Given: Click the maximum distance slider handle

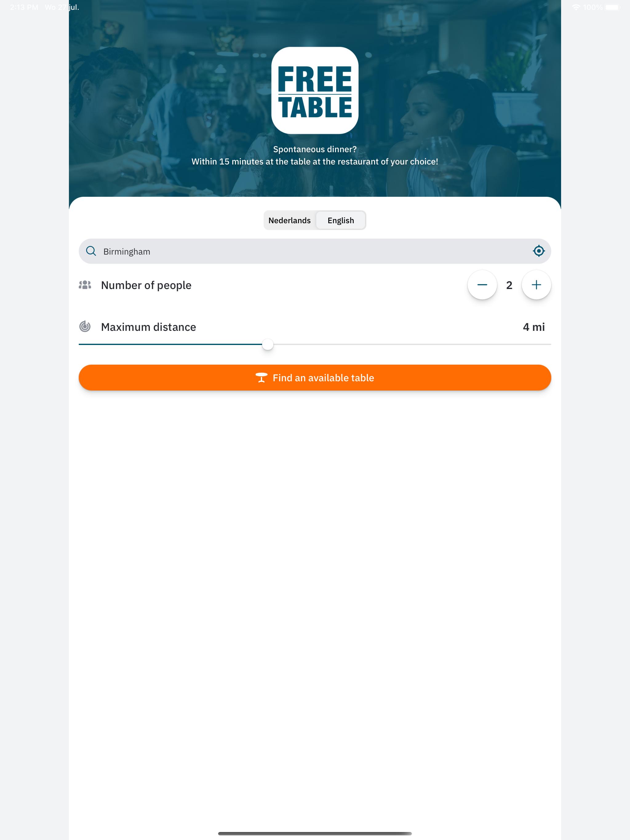Looking at the screenshot, I should click(x=268, y=344).
